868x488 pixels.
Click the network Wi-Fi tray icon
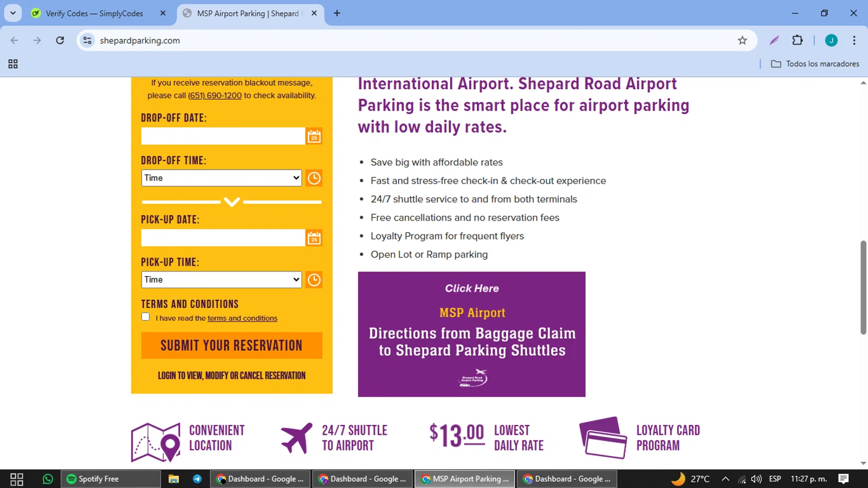click(x=741, y=479)
